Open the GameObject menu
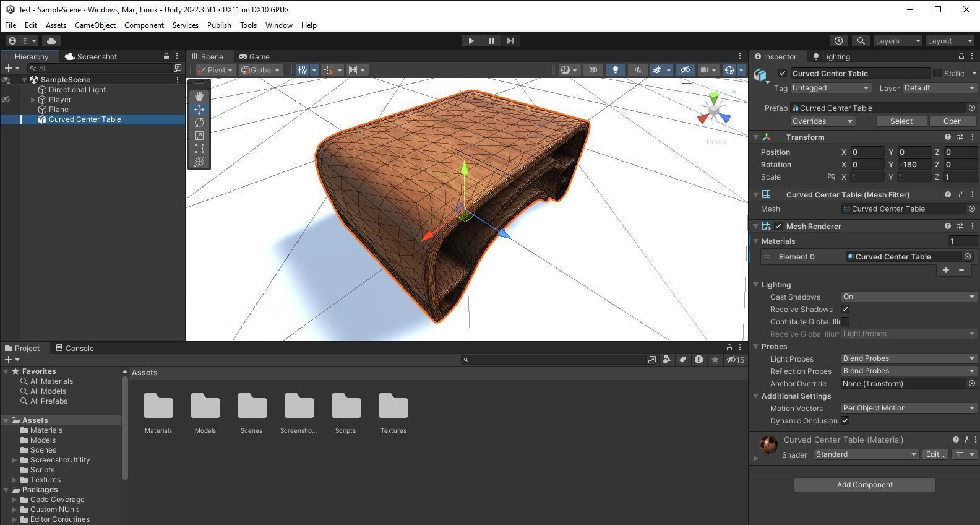The image size is (980, 525). pyautogui.click(x=95, y=25)
